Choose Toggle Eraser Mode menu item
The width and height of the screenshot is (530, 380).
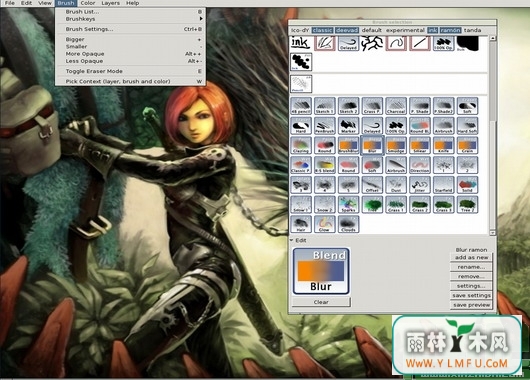(x=130, y=71)
